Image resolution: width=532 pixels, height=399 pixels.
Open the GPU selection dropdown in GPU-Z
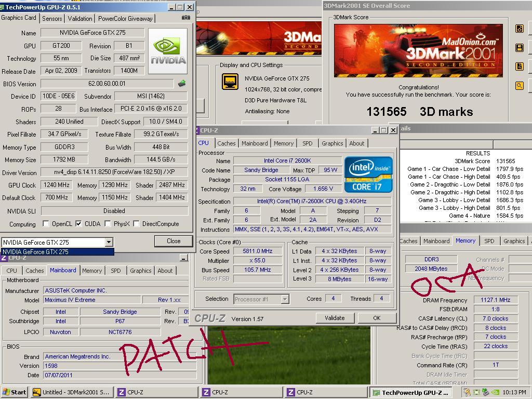click(x=109, y=242)
